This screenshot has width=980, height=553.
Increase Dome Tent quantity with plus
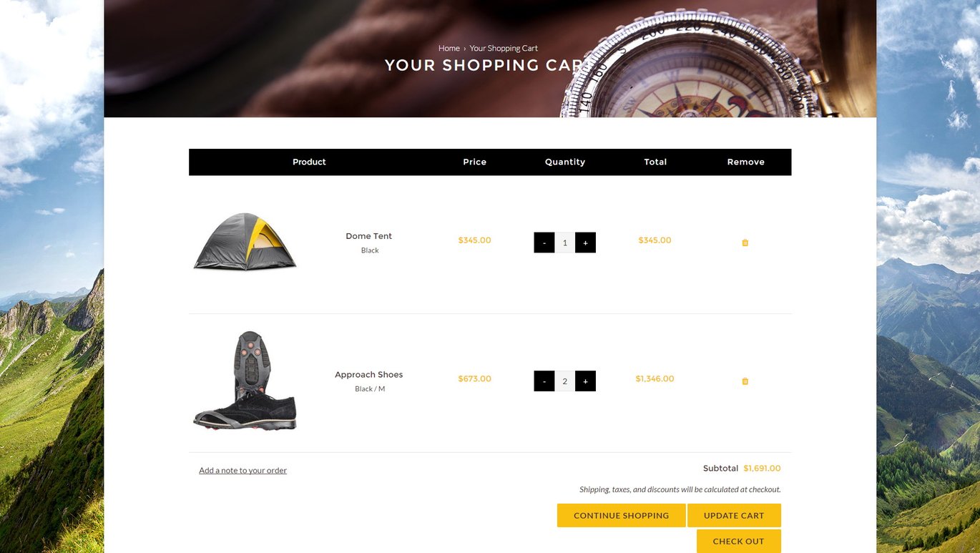(585, 243)
